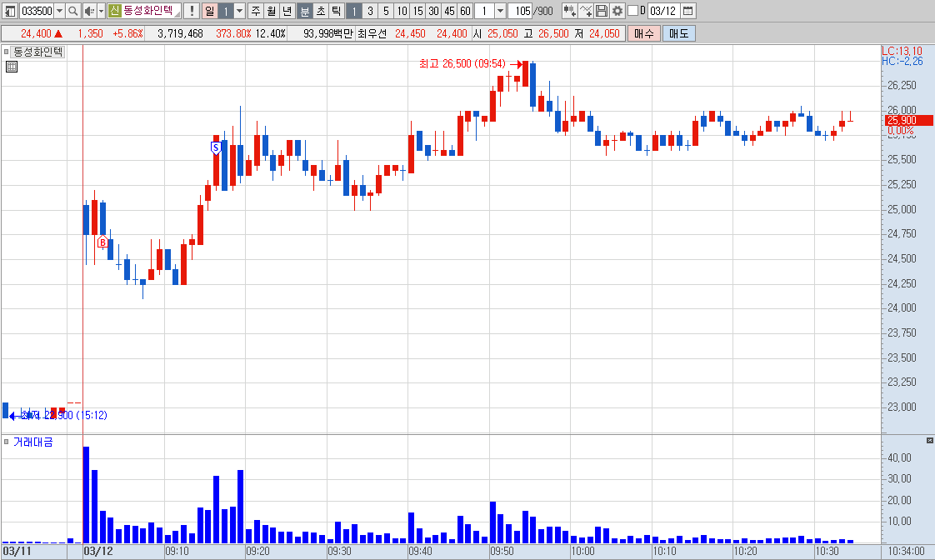Toggle the 분 minute chart mode
The height and width of the screenshot is (560, 935).
pos(305,11)
